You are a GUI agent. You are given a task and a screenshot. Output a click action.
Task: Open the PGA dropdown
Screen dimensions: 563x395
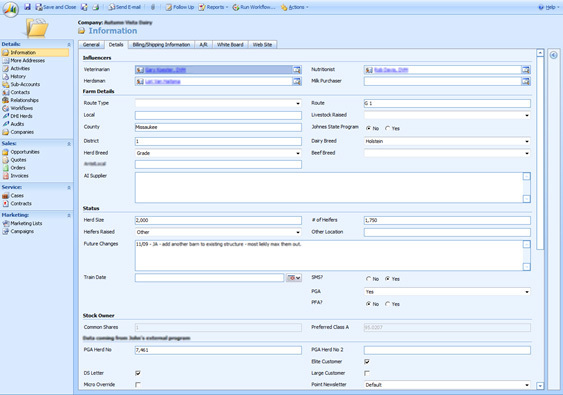[447, 292]
